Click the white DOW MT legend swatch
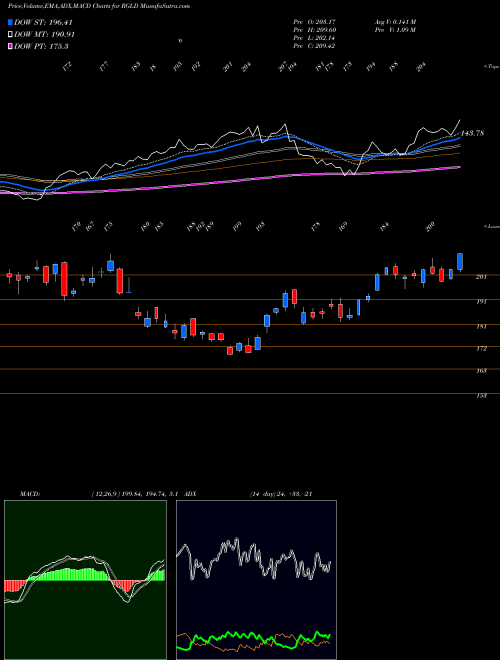The width and height of the screenshot is (500, 660). 10,35
